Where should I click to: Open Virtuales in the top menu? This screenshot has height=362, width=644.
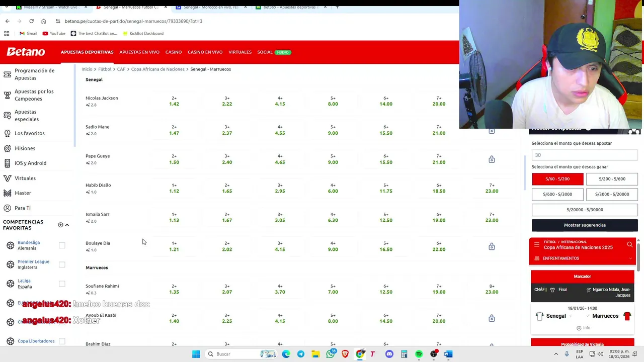(240, 52)
